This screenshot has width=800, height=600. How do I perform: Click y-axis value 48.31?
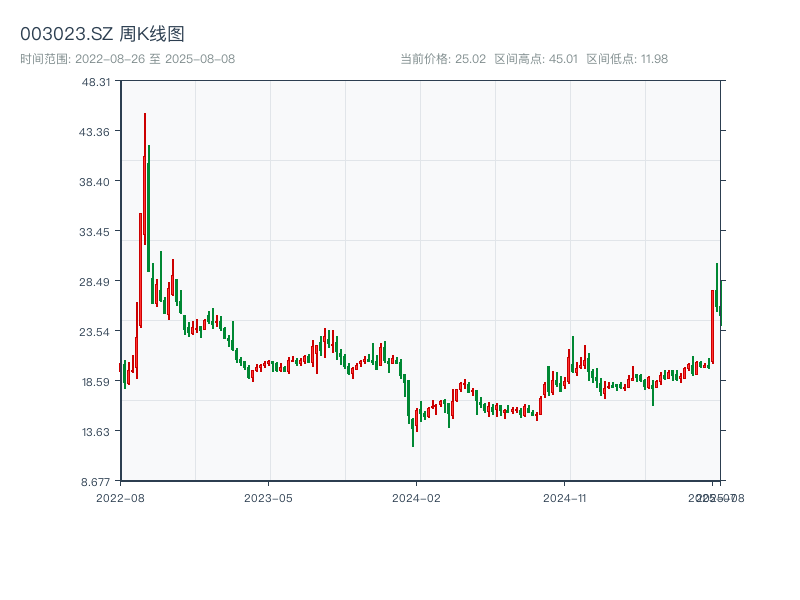pos(95,82)
